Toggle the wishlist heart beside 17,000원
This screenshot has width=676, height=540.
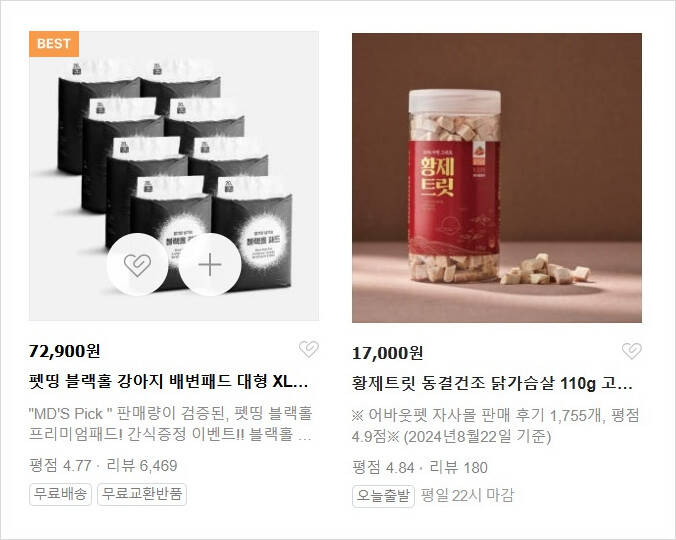pos(632,351)
